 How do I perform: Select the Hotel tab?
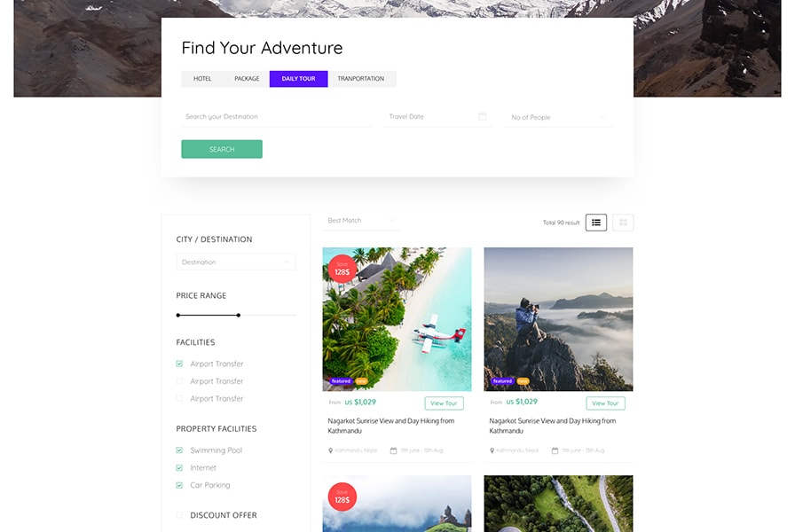202,79
